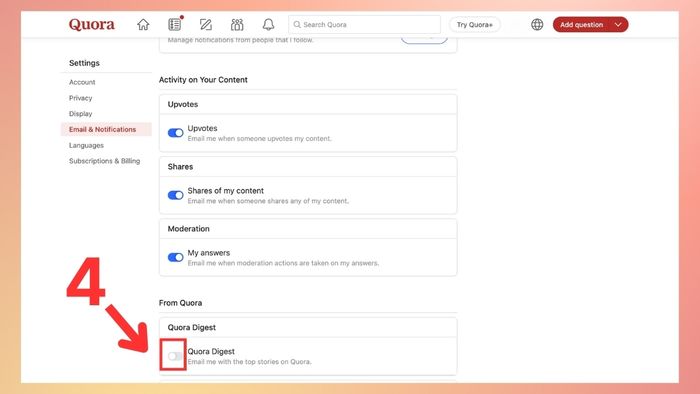
Task: Click the Settings sidebar heading
Action: pyautogui.click(x=84, y=63)
